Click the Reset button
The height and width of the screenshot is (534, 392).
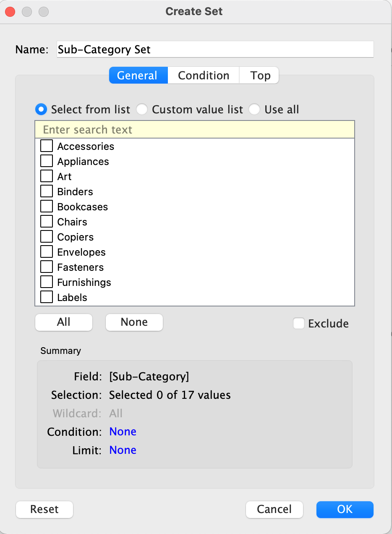[x=44, y=509]
